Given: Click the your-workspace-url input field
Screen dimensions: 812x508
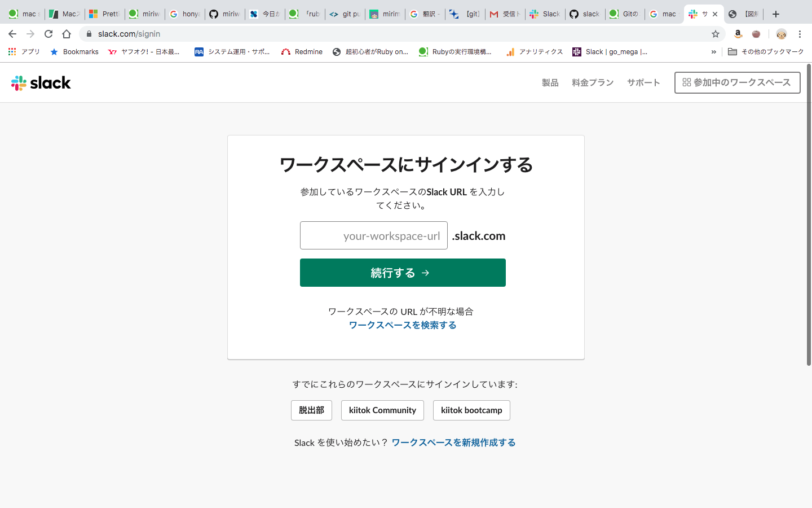Looking at the screenshot, I should pyautogui.click(x=373, y=235).
